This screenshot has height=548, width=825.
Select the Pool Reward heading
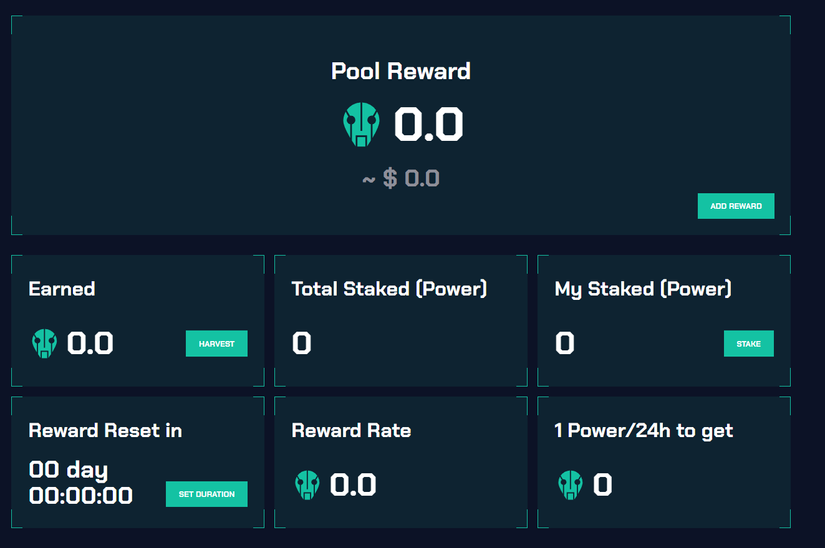pyautogui.click(x=400, y=72)
